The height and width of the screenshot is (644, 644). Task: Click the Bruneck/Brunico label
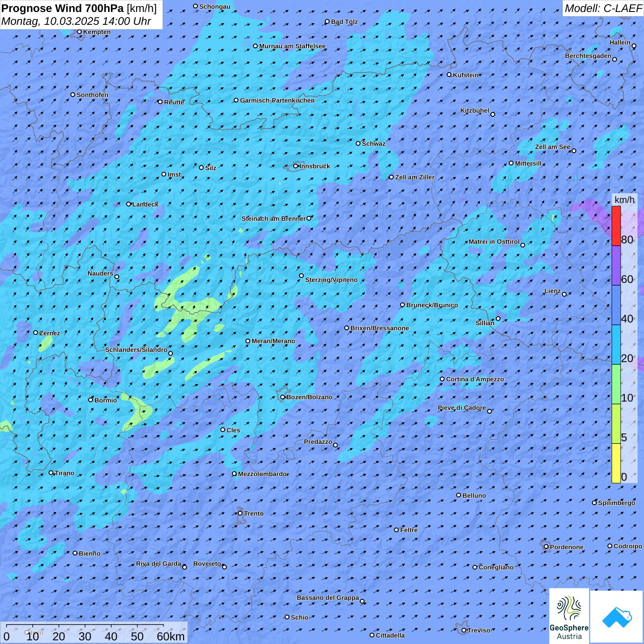pyautogui.click(x=432, y=305)
